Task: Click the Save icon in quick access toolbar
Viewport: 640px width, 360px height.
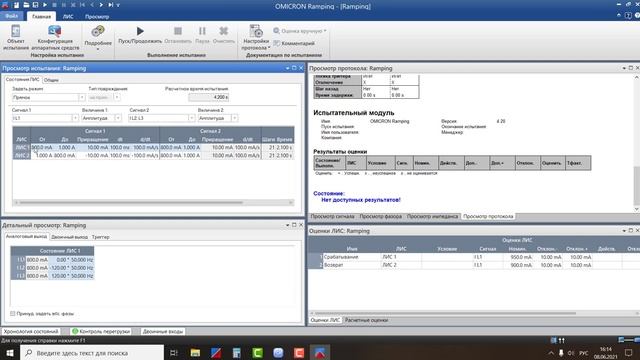Action: [x=36, y=5]
